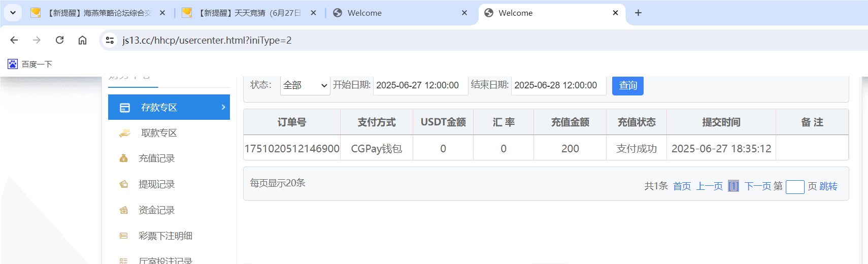
Task: Click the page number jump input box
Action: point(795,187)
